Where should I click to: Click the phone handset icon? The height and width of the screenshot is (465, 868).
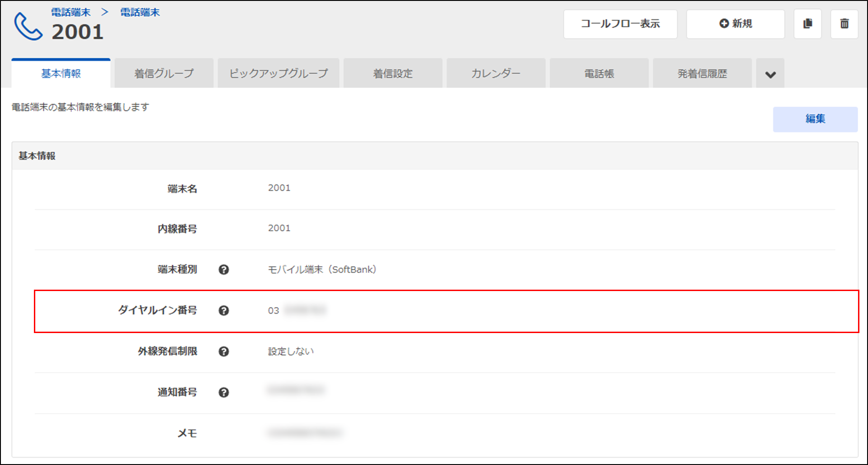[x=28, y=26]
